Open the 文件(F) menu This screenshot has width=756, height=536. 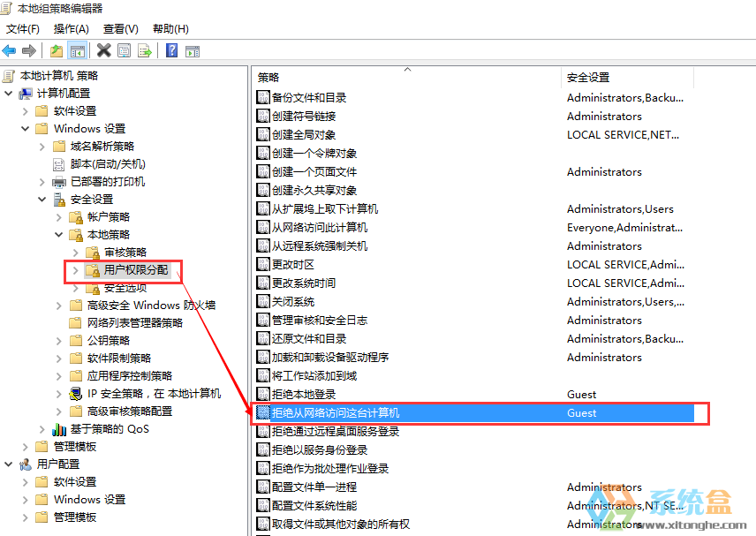(x=23, y=29)
